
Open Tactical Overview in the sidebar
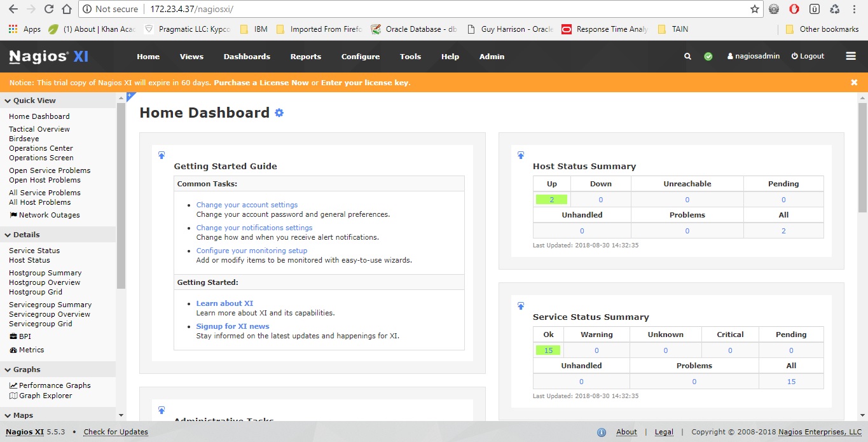coord(39,129)
